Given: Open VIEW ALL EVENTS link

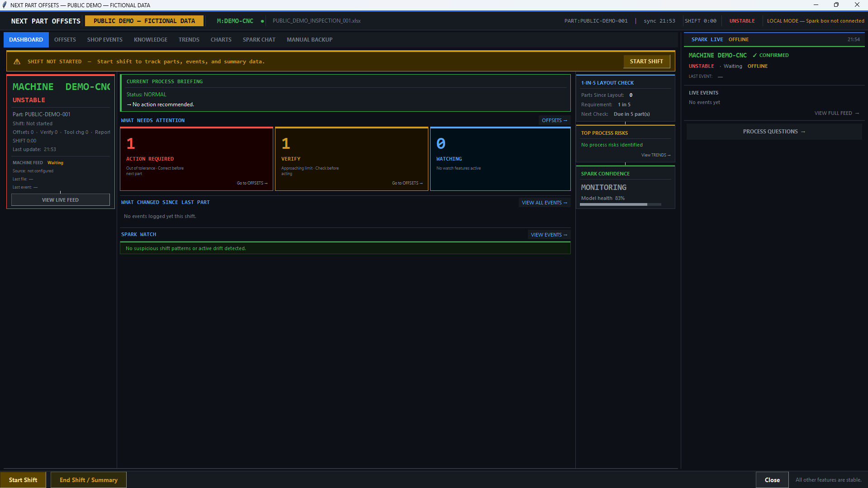Looking at the screenshot, I should coord(545,203).
